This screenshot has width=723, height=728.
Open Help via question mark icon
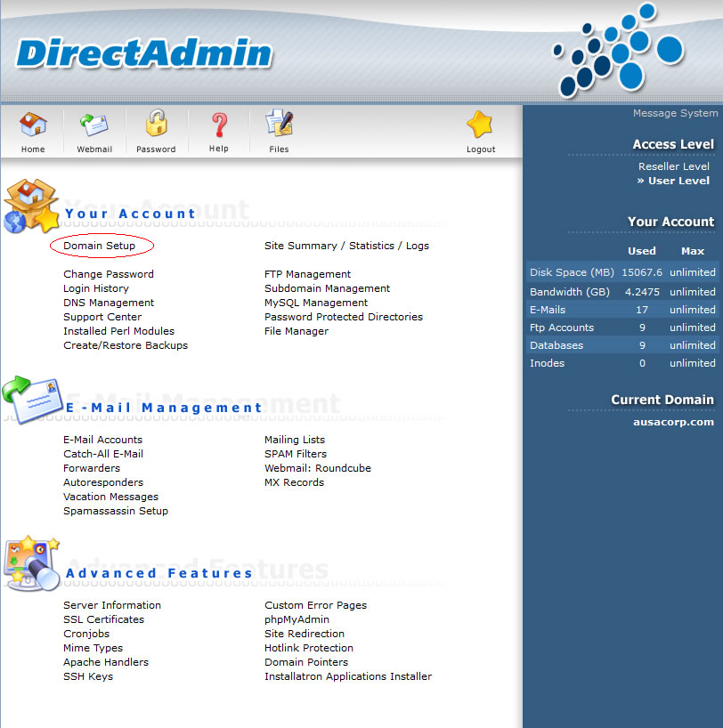tap(219, 125)
